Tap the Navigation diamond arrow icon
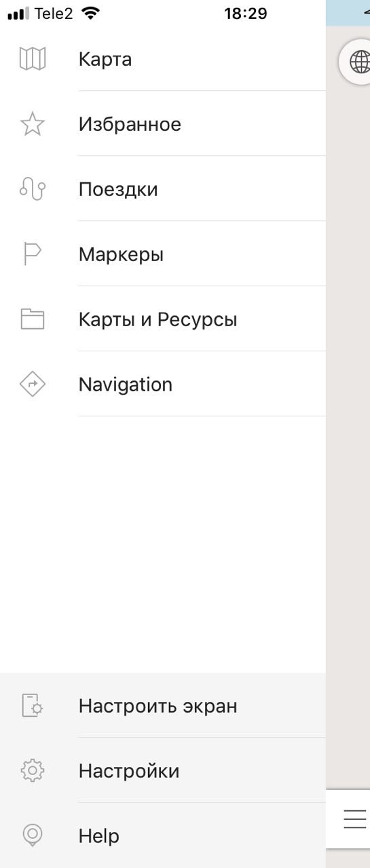The height and width of the screenshot is (868, 370). coord(33,384)
